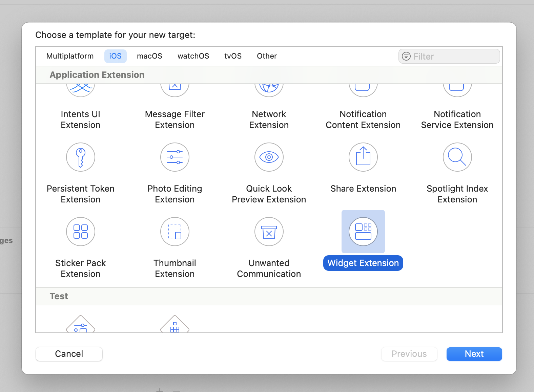Click the Cancel button

point(69,354)
